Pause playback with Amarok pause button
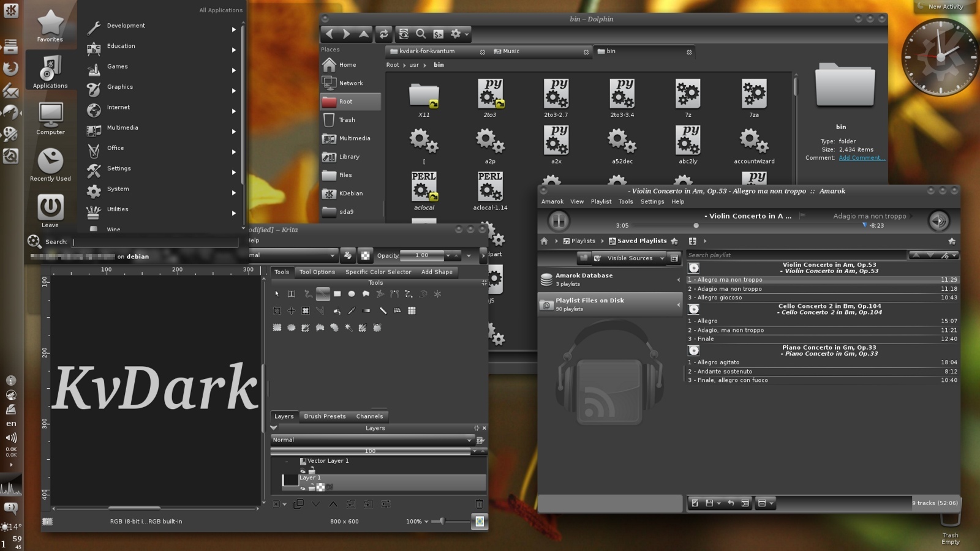Viewport: 980px width, 551px height. pyautogui.click(x=558, y=220)
